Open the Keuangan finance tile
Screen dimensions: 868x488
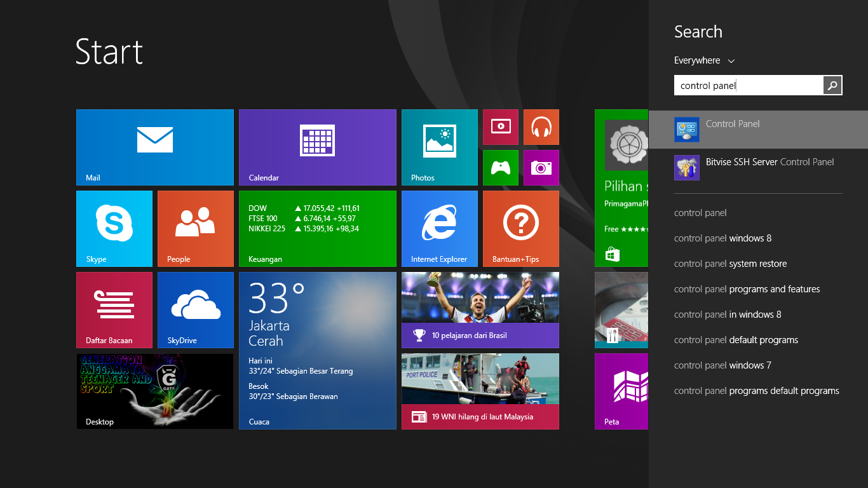[318, 229]
